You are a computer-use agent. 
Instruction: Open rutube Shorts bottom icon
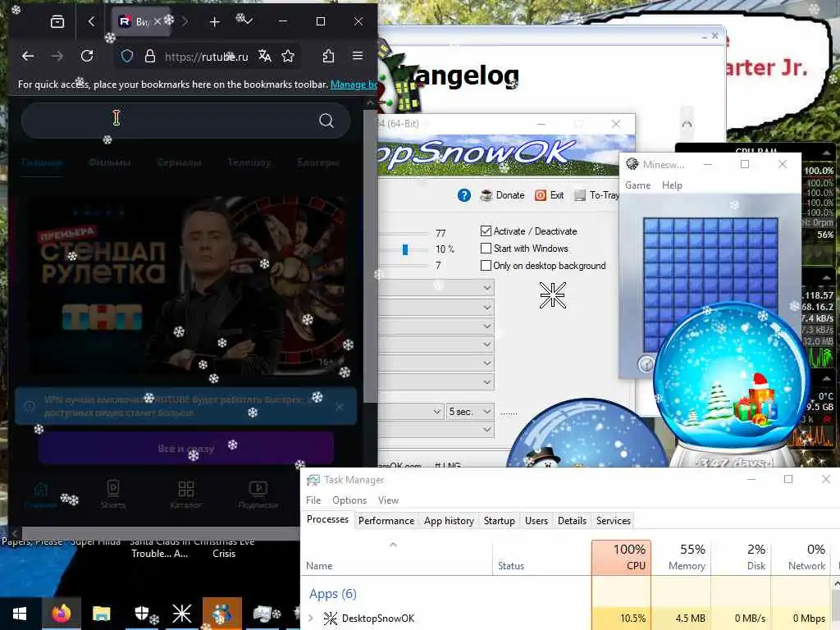point(113,495)
